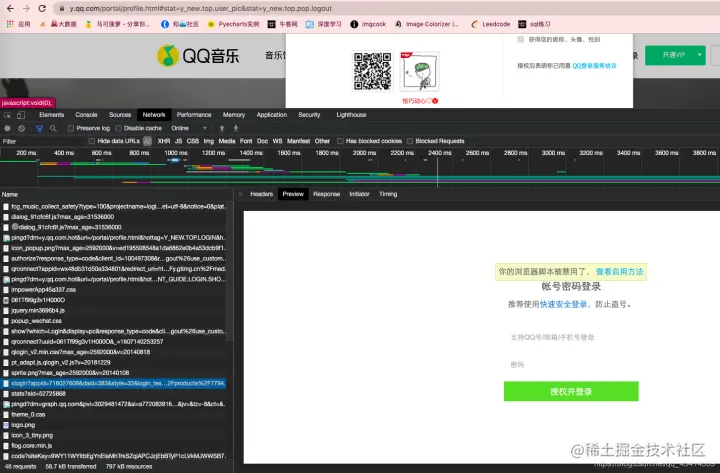The height and width of the screenshot is (473, 720).
Task: Open the 牛客网 bookmark
Action: [283, 24]
